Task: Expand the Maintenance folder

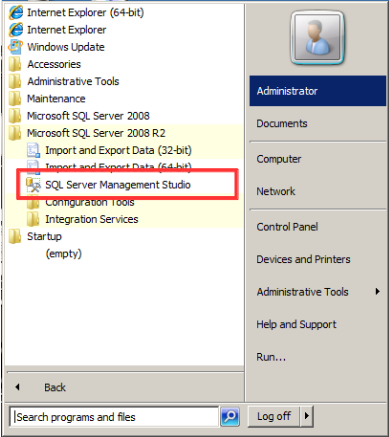Action: coord(56,99)
